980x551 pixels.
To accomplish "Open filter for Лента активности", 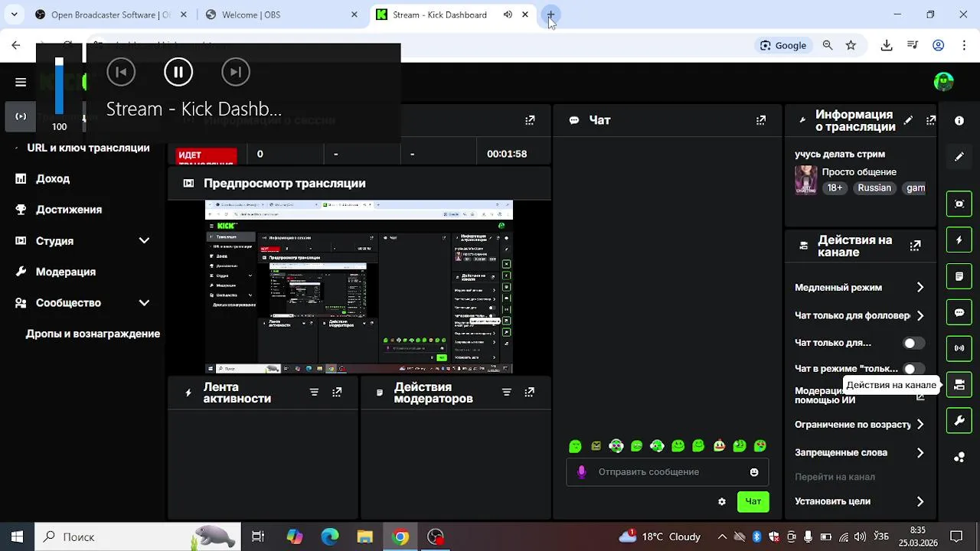I will (314, 392).
